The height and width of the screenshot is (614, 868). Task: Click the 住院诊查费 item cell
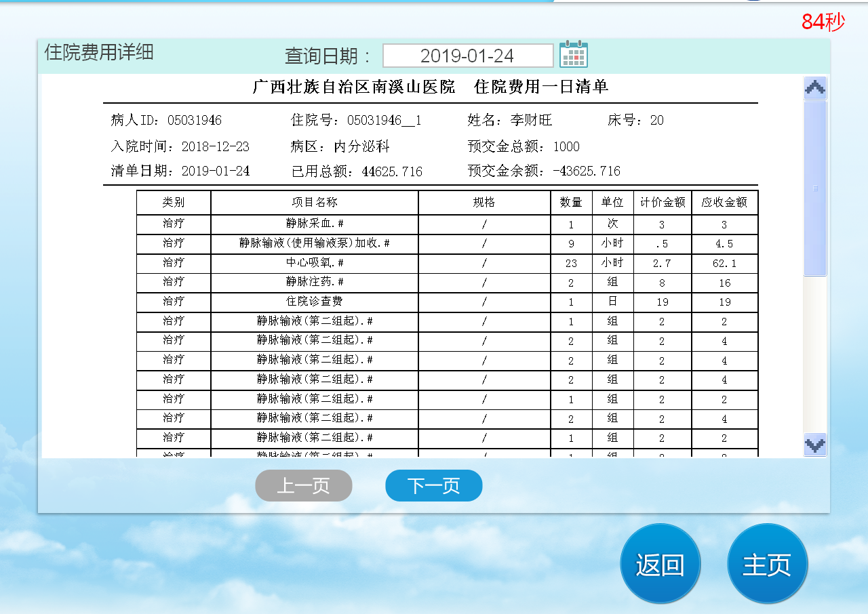314,302
